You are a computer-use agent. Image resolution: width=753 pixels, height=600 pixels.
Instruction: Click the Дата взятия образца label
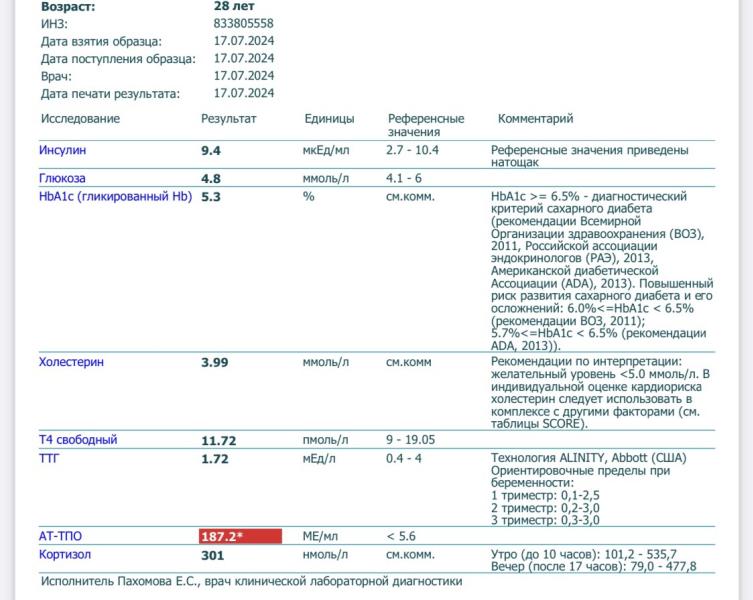(101, 41)
